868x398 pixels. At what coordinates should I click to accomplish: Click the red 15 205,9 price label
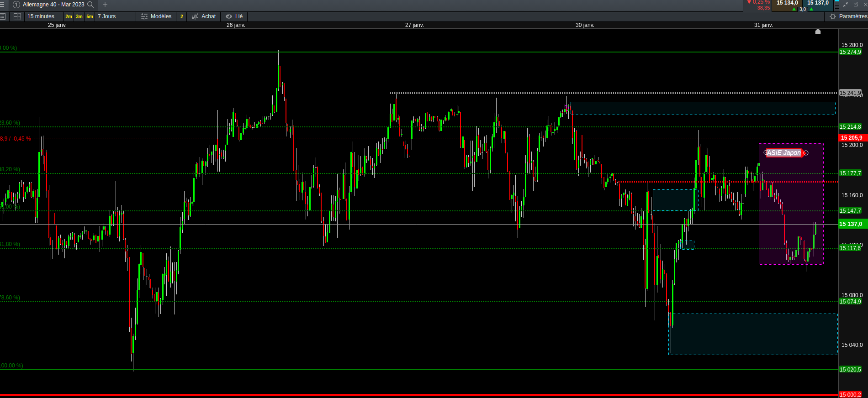[x=852, y=138]
